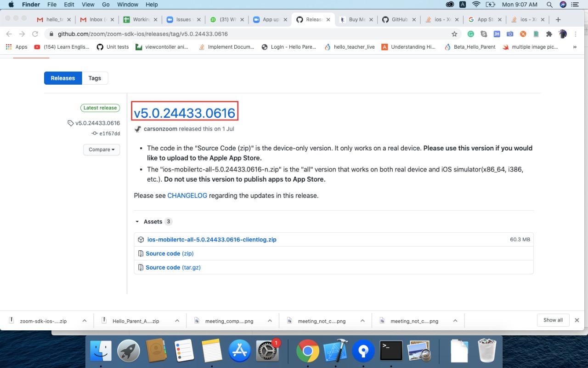This screenshot has height=368, width=588.
Task: Open the File menu
Action: point(52,5)
